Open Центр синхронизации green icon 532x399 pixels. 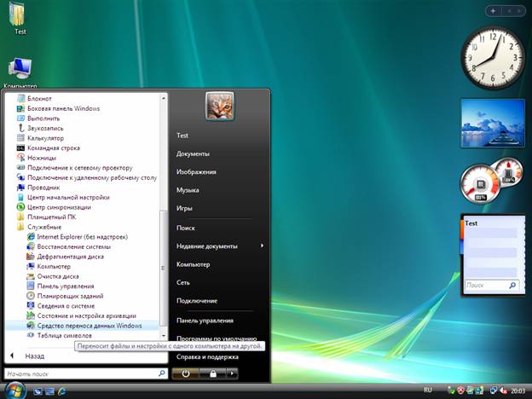click(x=21, y=207)
